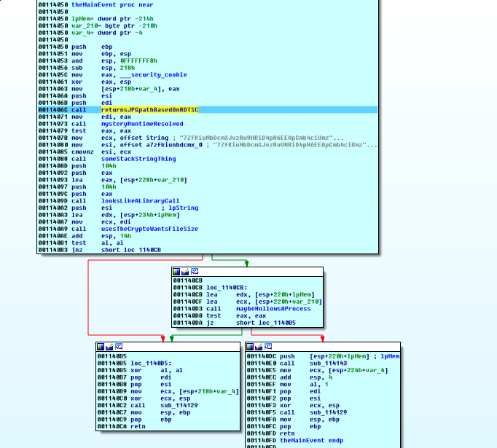Click [esp+220h+var_210] operand in loc_1140CB block
497x448 pixels.
click(x=288, y=302)
